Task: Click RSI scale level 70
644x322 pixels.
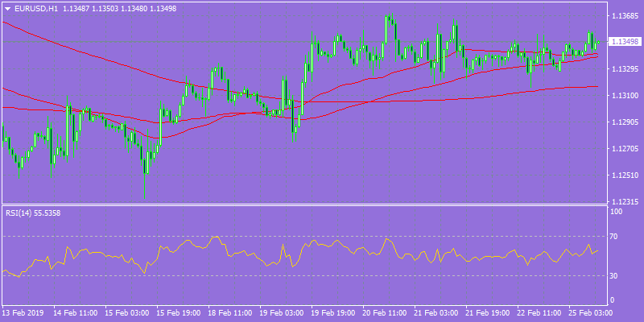Action: (x=615, y=237)
